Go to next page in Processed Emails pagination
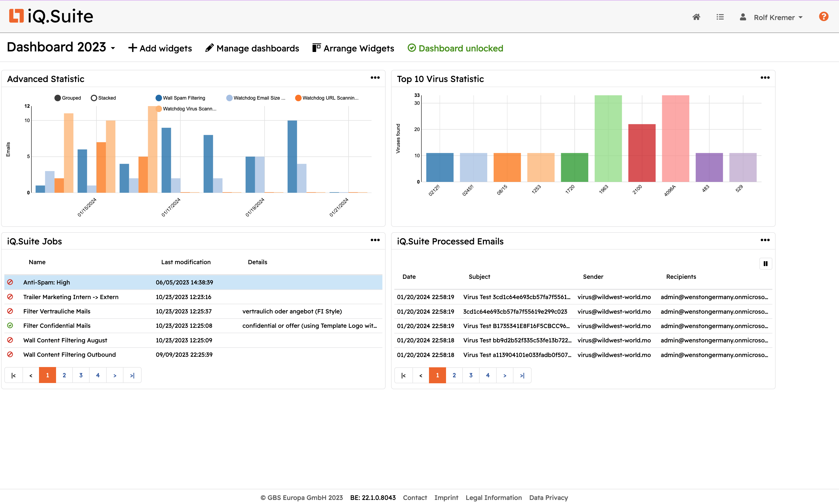The width and height of the screenshot is (839, 504). click(x=505, y=375)
